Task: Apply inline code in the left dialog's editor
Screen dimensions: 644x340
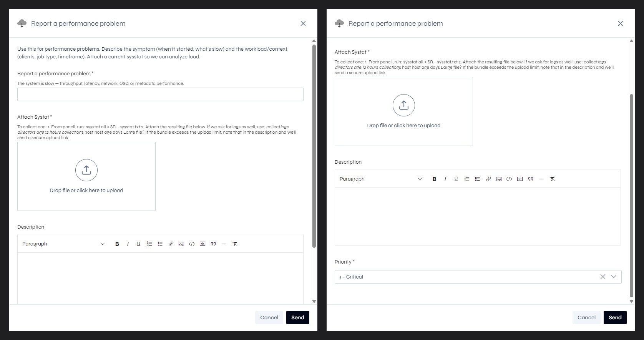Action: pos(192,244)
